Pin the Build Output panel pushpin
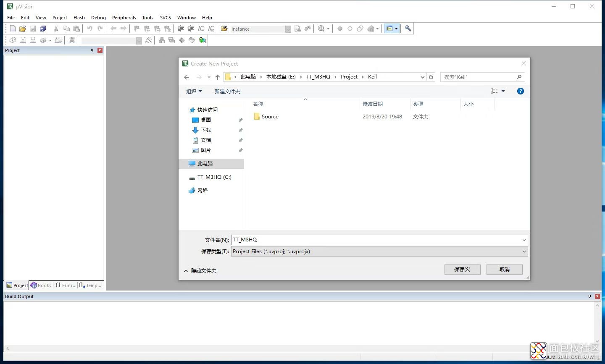This screenshot has width=605, height=364. click(589, 296)
